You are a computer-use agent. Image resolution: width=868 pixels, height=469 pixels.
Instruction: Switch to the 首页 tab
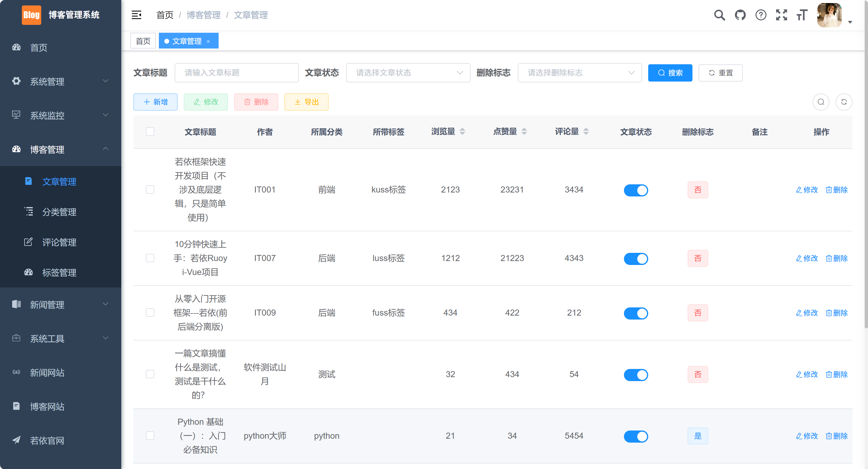pyautogui.click(x=143, y=41)
